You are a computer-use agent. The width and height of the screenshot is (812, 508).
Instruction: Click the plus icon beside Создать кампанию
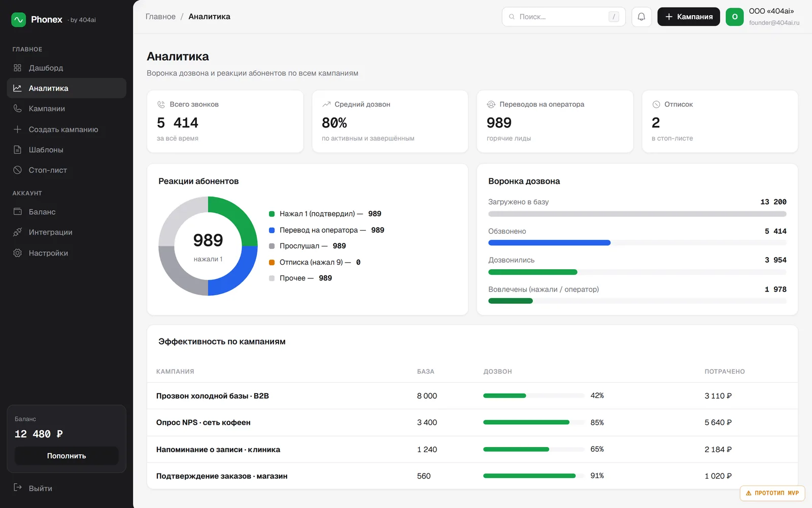click(x=17, y=129)
